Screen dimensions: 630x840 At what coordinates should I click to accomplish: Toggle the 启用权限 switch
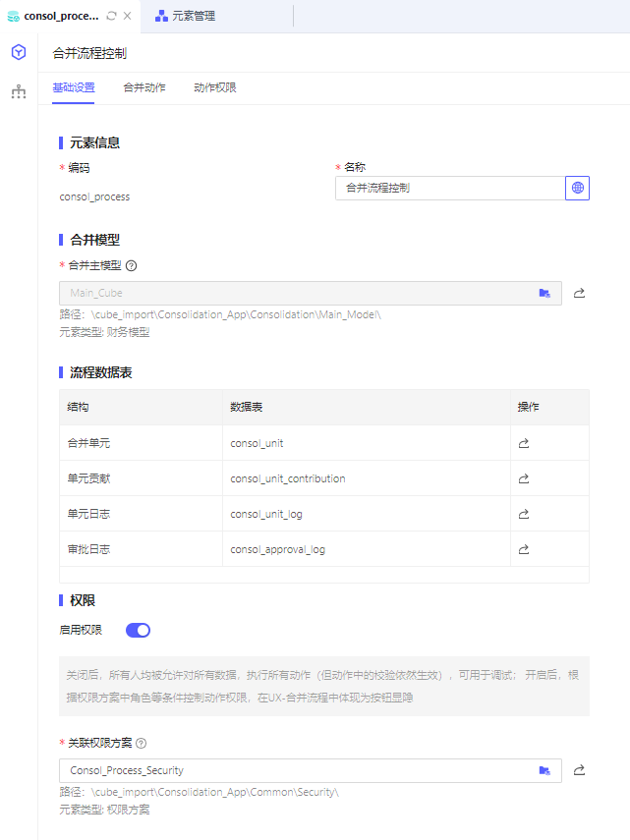pos(138,630)
